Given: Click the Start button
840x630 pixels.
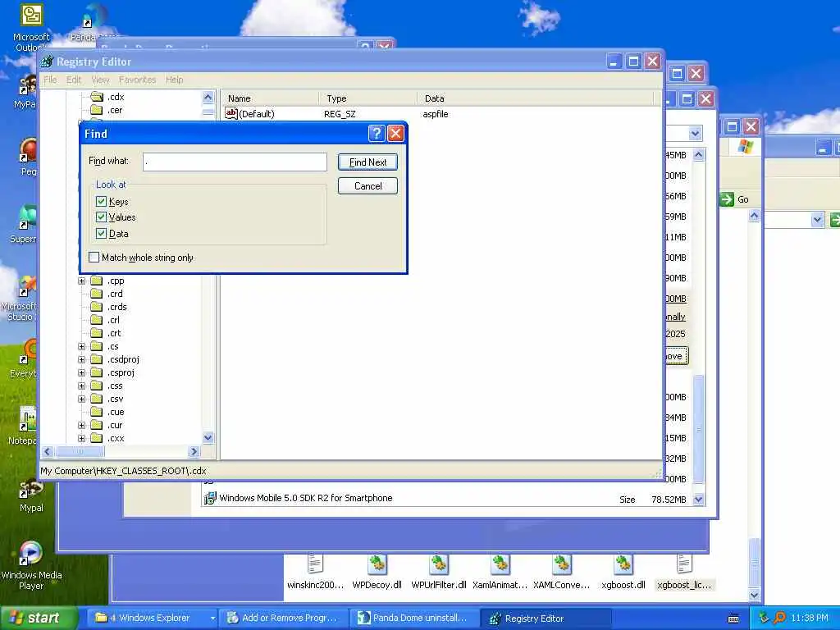Looking at the screenshot, I should pyautogui.click(x=39, y=618).
